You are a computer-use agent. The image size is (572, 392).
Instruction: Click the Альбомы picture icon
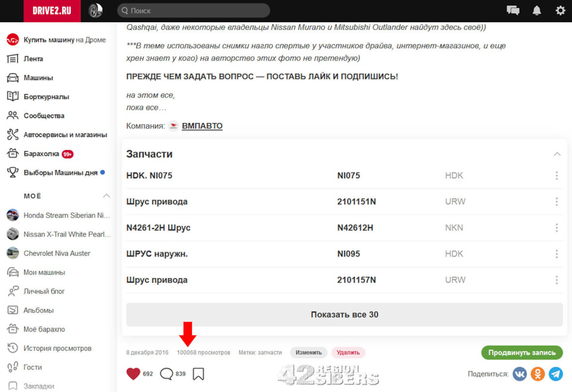point(13,310)
